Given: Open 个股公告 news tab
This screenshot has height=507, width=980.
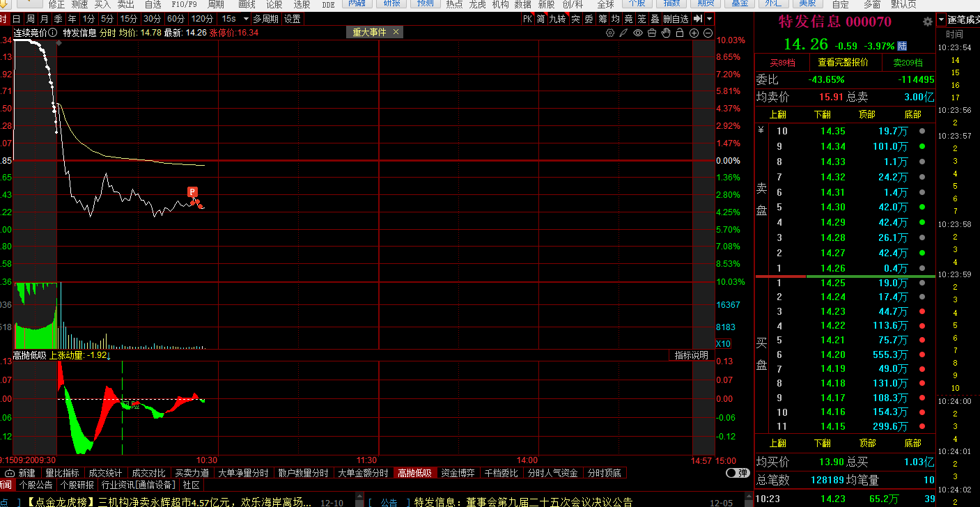Looking at the screenshot, I should 36,485.
